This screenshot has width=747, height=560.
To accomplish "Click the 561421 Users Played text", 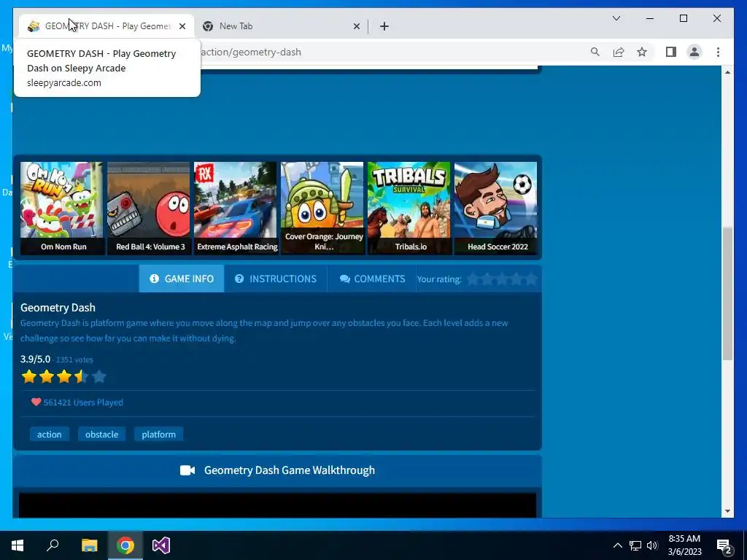I will tap(83, 402).
